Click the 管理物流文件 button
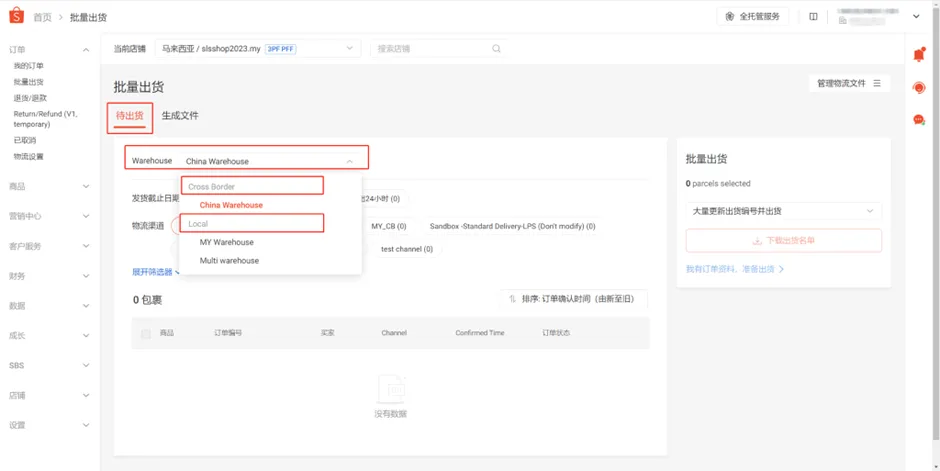The width and height of the screenshot is (940, 471). [x=849, y=83]
